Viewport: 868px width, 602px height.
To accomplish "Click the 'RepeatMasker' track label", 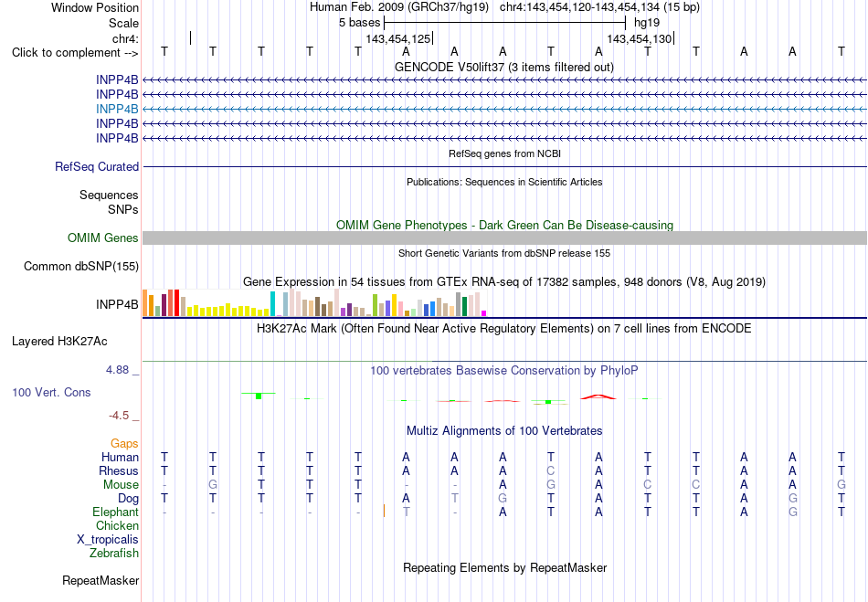I will [x=101, y=581].
